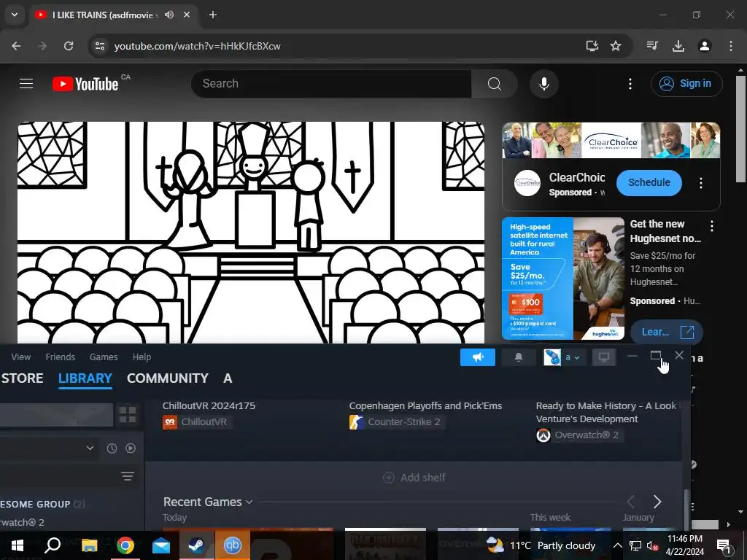Screen dimensions: 747x560
Task: Click the ClearChoice Schedule button
Action: 649,182
